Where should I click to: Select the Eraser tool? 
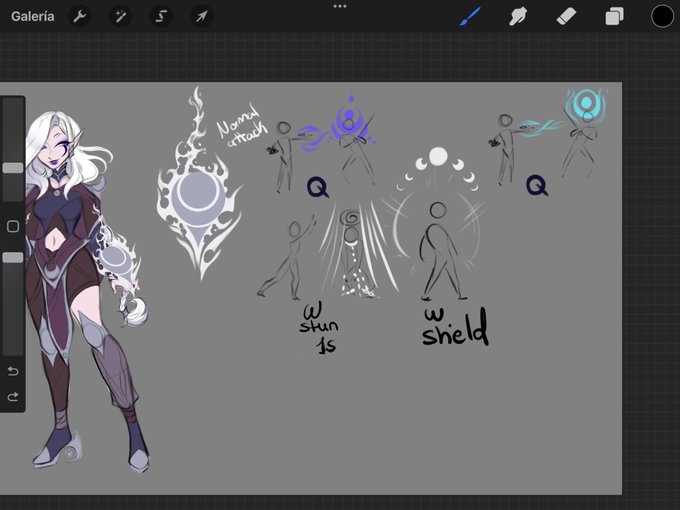(566, 16)
